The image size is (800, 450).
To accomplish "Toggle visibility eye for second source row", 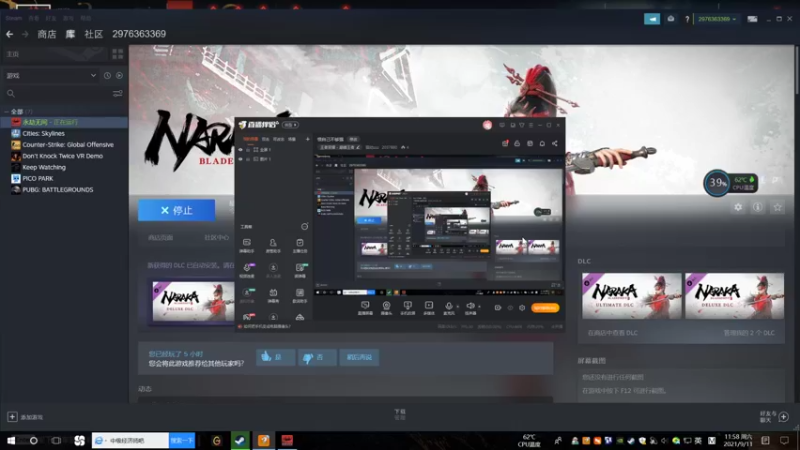I will [x=241, y=159].
